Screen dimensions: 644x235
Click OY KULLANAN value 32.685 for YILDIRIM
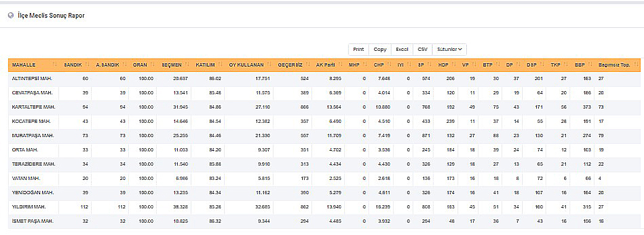(x=263, y=207)
